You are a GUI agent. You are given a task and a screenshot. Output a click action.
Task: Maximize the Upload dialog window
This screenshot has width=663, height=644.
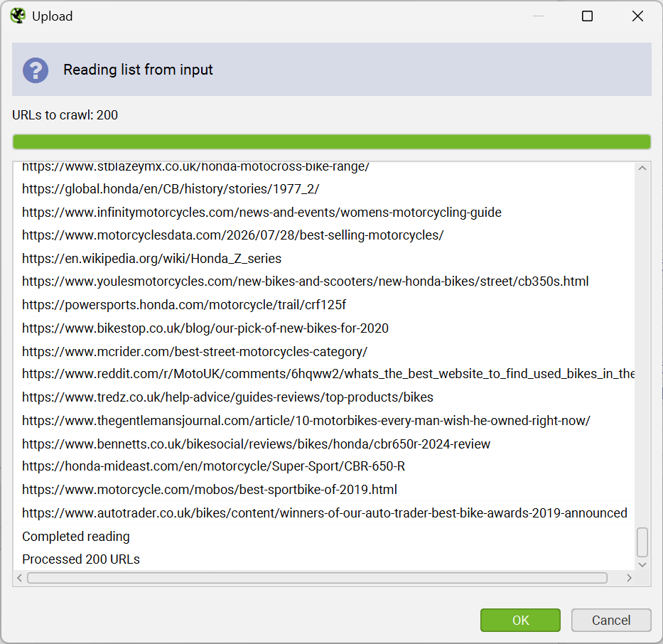tap(587, 16)
